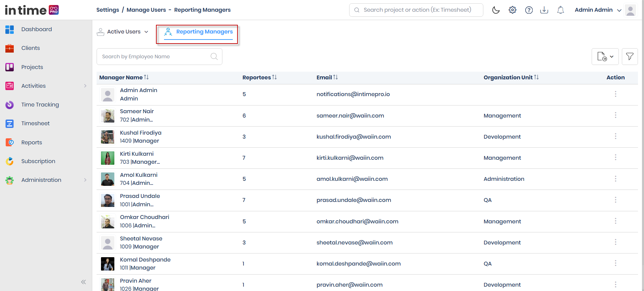Click the Admin Admin profile avatar
The height and width of the screenshot is (291, 644).
coord(631,10)
